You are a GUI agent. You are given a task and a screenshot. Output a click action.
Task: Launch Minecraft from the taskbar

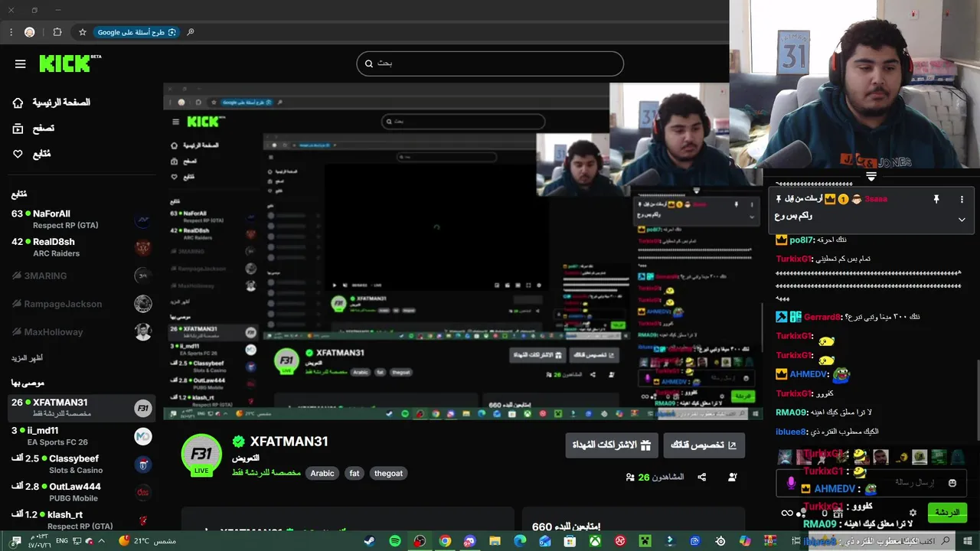(x=645, y=541)
